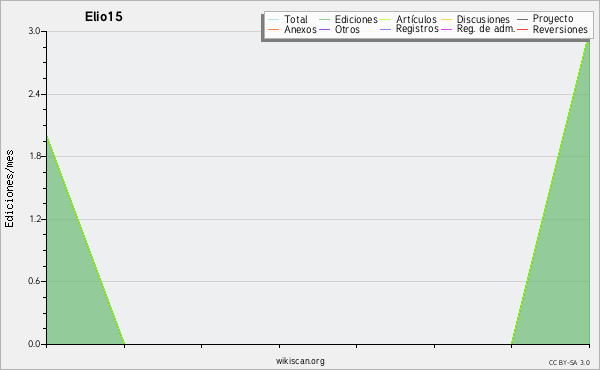Click the 'Total' legend label
This screenshot has width=600, height=370.
click(296, 19)
